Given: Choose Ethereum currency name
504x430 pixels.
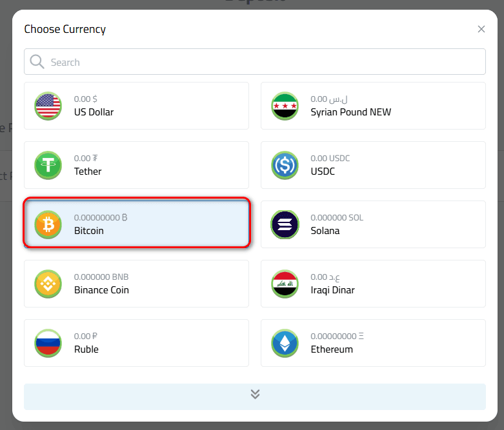Looking at the screenshot, I should point(332,349).
